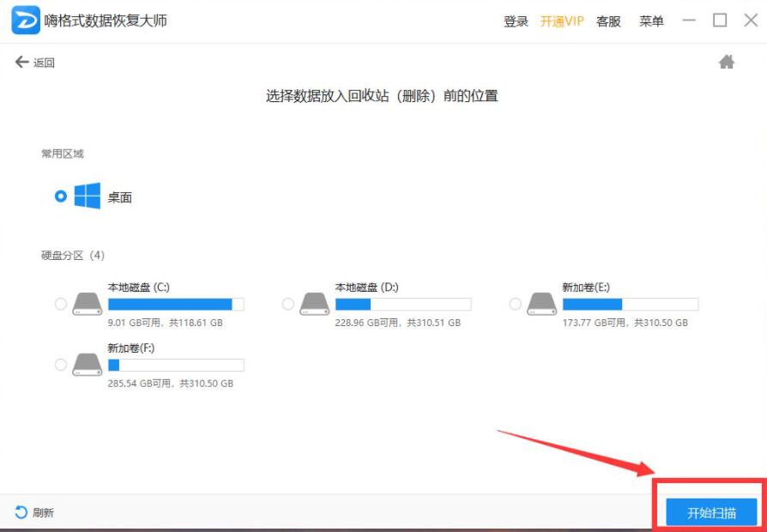Open the 开通VIP option
This screenshot has width=767, height=532.
tap(562, 21)
